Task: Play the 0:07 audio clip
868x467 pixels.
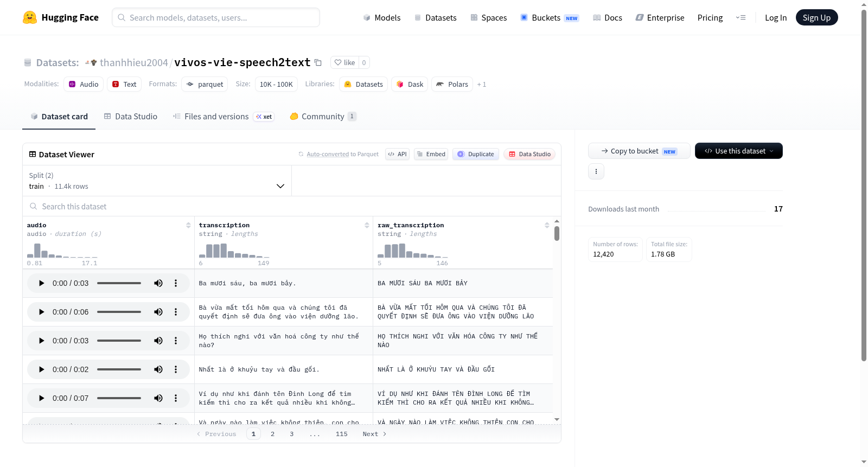Action: click(x=42, y=398)
